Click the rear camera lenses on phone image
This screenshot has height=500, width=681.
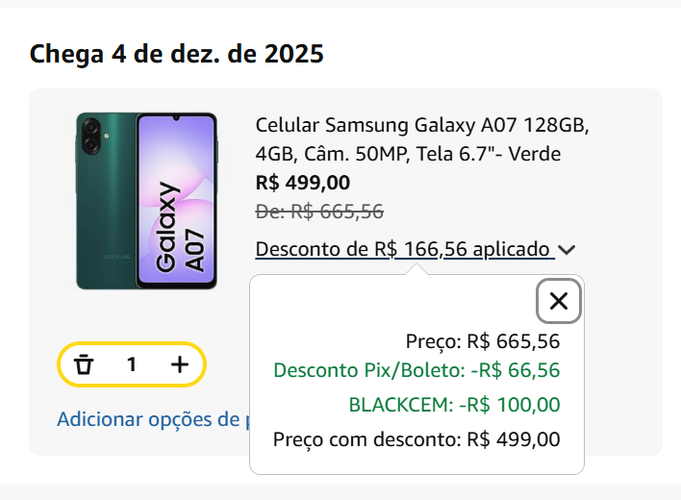click(92, 137)
